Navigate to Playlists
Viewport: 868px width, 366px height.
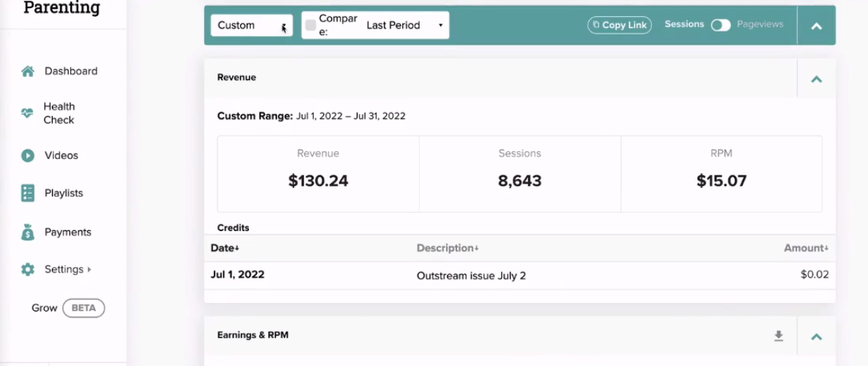[64, 193]
